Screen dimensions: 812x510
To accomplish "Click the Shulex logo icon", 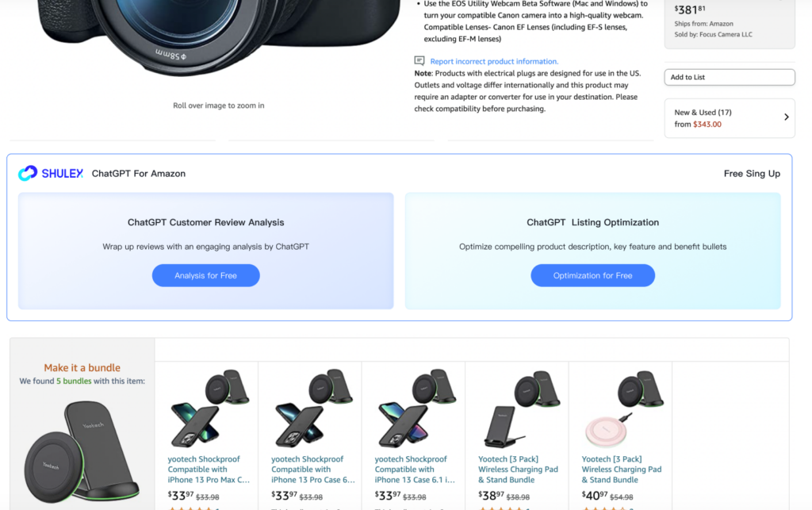I will point(28,173).
